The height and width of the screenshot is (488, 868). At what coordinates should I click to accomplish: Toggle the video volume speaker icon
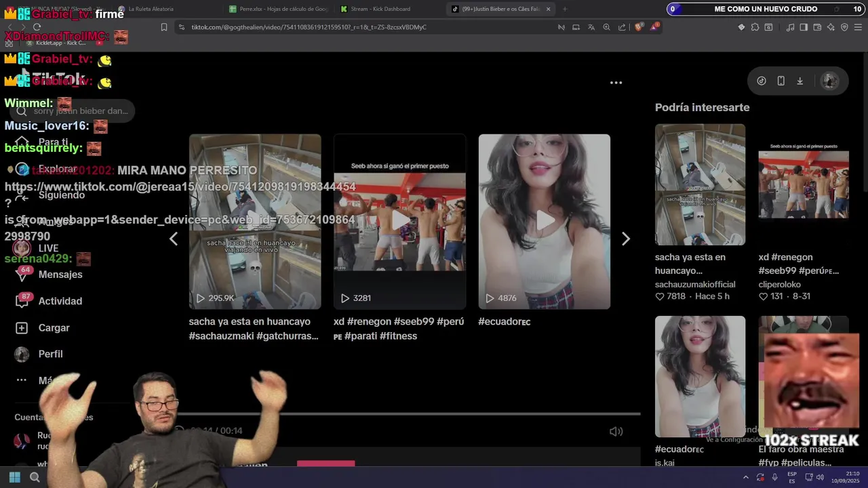[616, 431]
